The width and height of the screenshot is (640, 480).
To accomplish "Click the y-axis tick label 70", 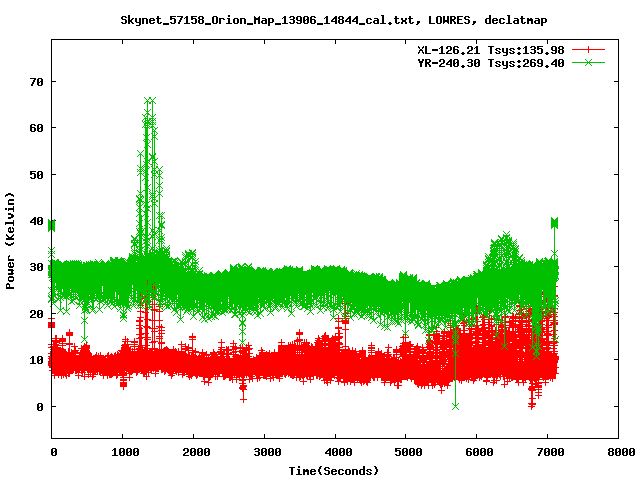I will pyautogui.click(x=36, y=82).
